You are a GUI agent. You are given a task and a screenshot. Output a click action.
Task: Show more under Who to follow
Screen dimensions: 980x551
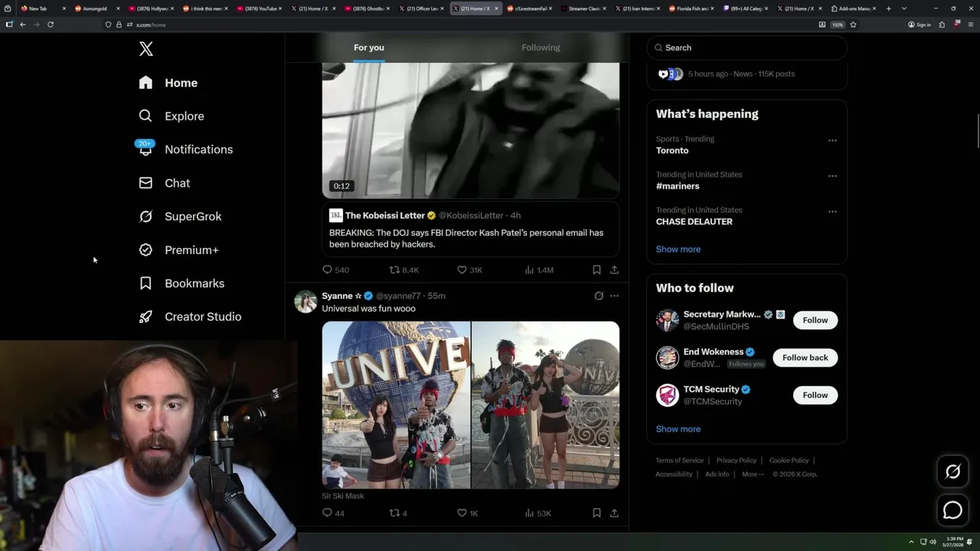point(678,429)
